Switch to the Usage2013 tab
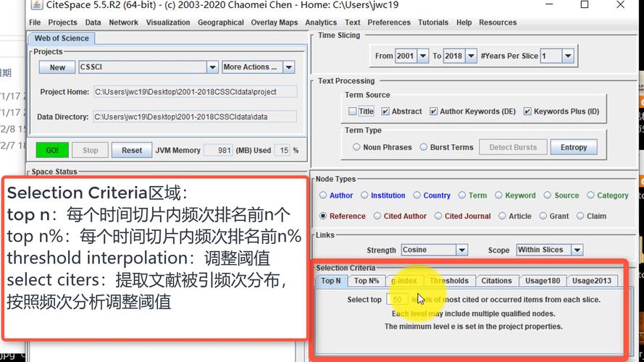Screen dimensions: 644x362 coord(591,281)
